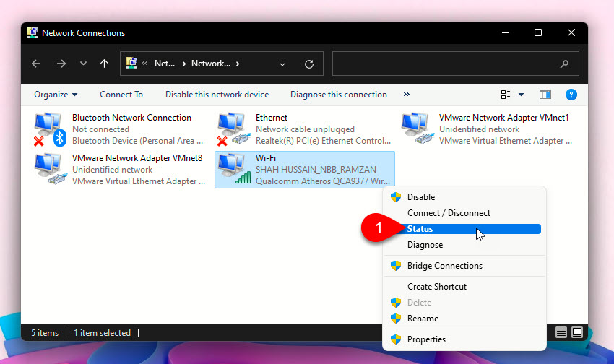
Task: Click Disable this network device
Action: pyautogui.click(x=217, y=95)
